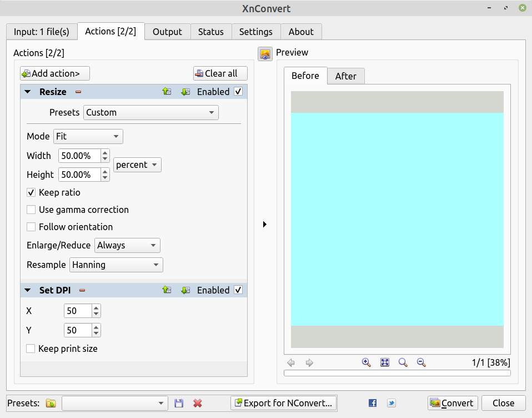Move the Resize action down
Viewport: 532px width, 418px height.
(x=185, y=92)
